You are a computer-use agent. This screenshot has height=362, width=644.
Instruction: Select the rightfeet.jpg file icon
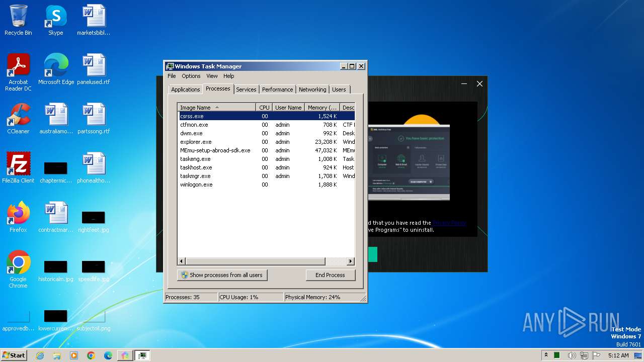click(x=94, y=221)
